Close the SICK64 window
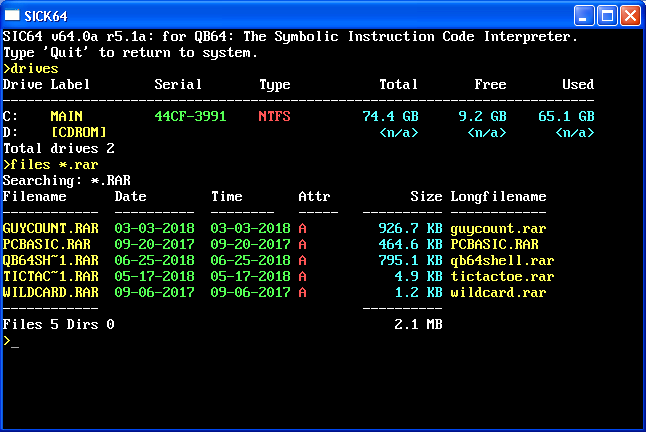The width and height of the screenshot is (646, 432). pos(630,15)
